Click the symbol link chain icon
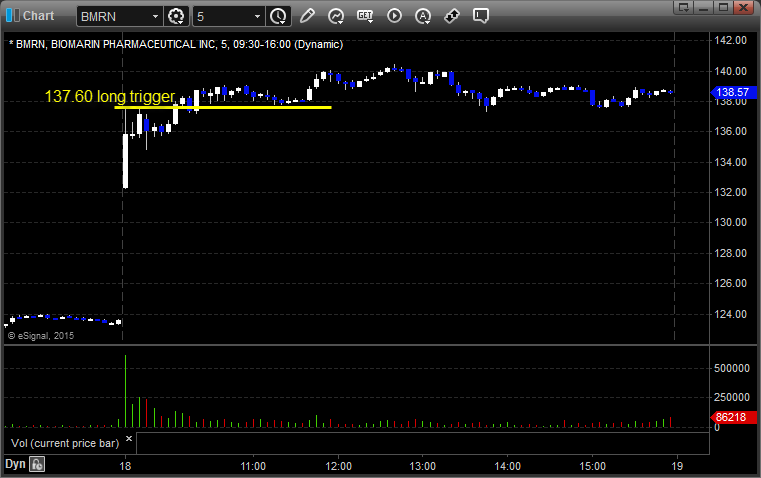Viewport: 761px width, 478px height. [452, 16]
